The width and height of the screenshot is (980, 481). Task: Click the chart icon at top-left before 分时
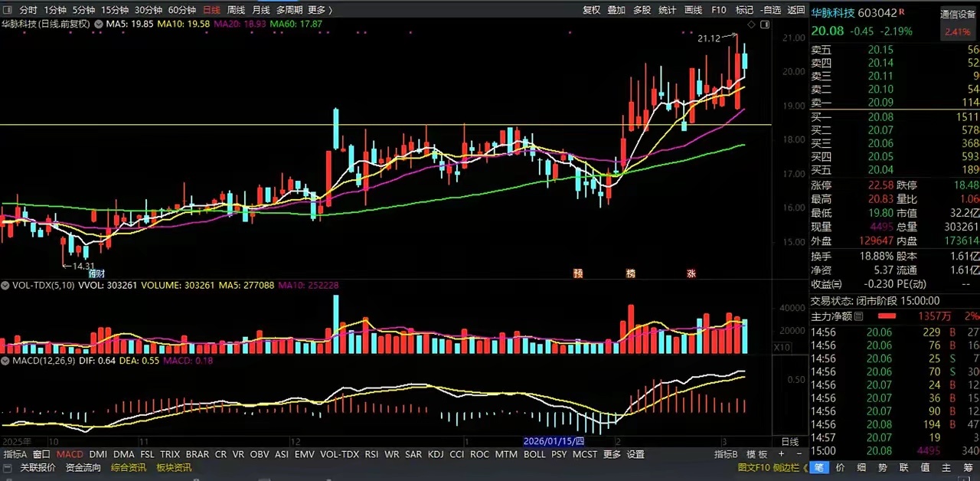8,10
